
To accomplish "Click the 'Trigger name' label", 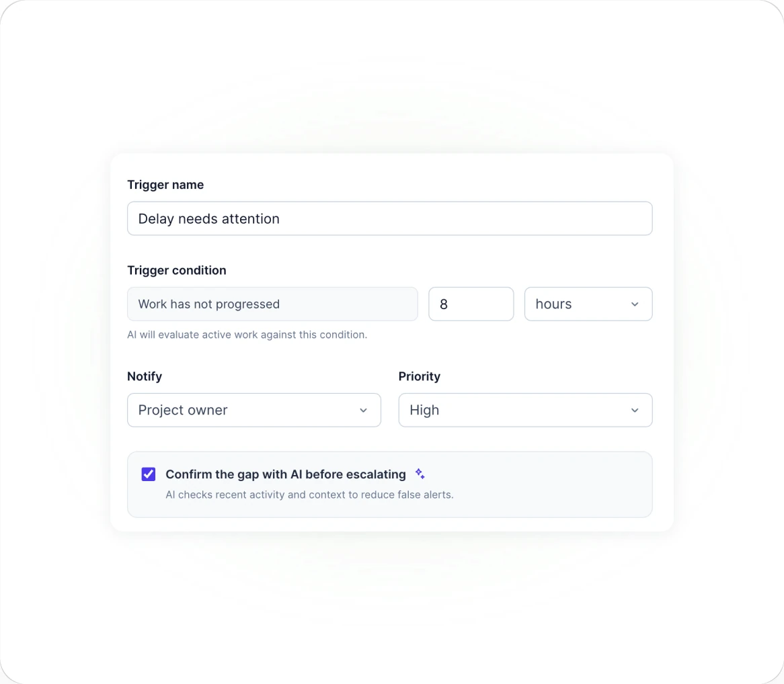I will point(165,185).
